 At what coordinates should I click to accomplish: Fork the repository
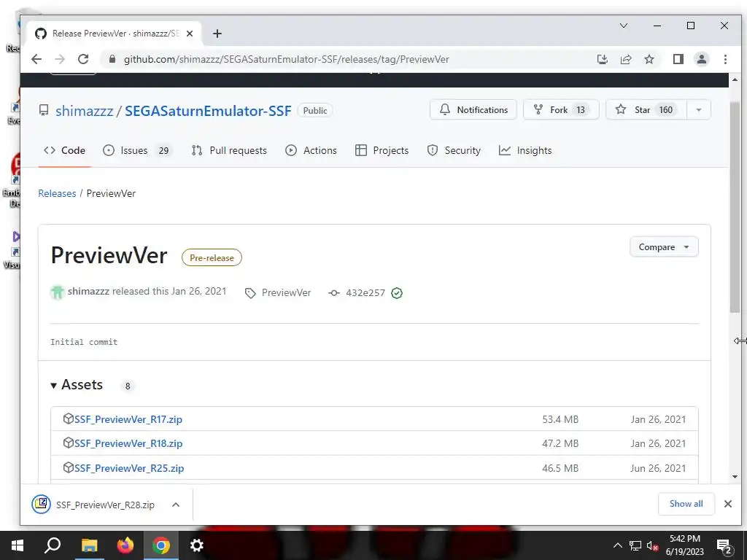(561, 109)
